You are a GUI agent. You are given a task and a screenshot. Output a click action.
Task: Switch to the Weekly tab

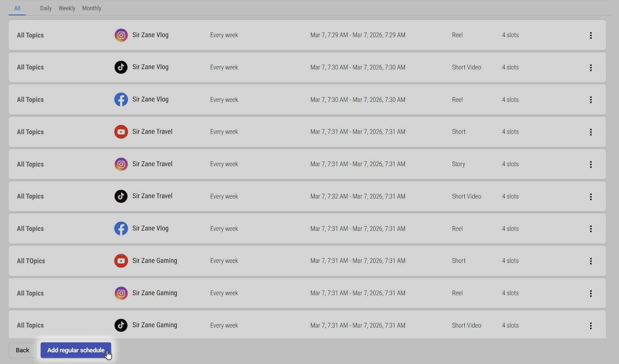pyautogui.click(x=67, y=8)
